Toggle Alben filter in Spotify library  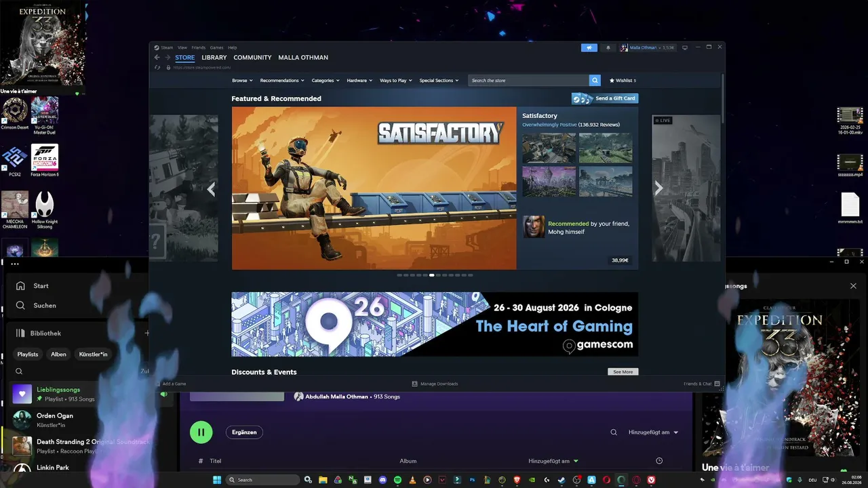point(58,354)
